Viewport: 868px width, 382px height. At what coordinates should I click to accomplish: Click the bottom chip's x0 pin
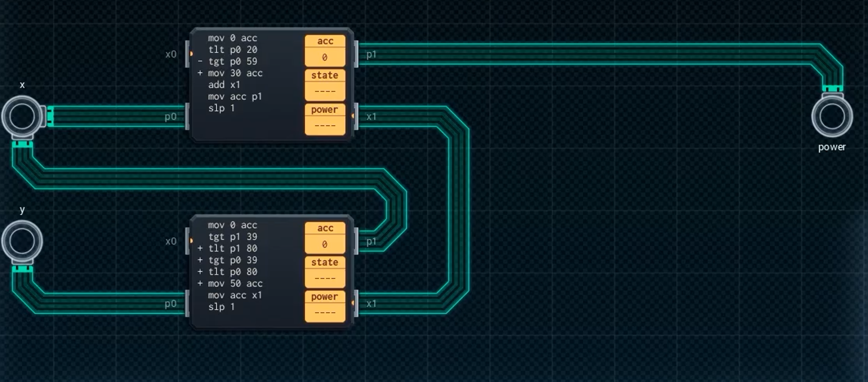pos(187,241)
